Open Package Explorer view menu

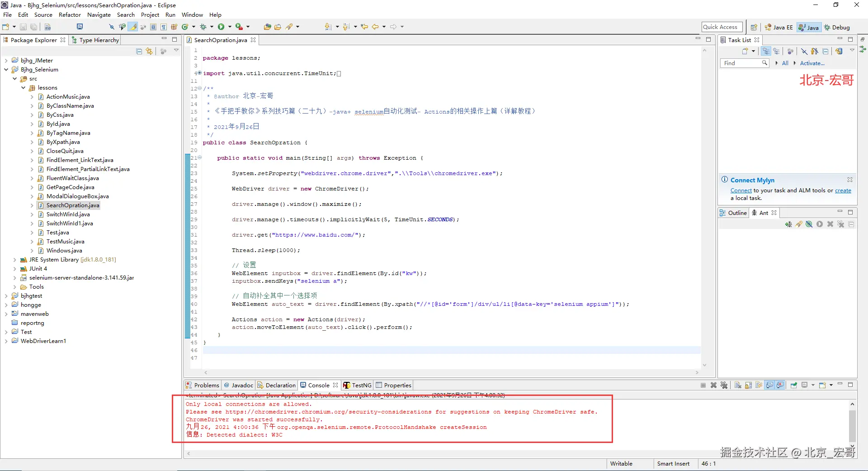176,51
